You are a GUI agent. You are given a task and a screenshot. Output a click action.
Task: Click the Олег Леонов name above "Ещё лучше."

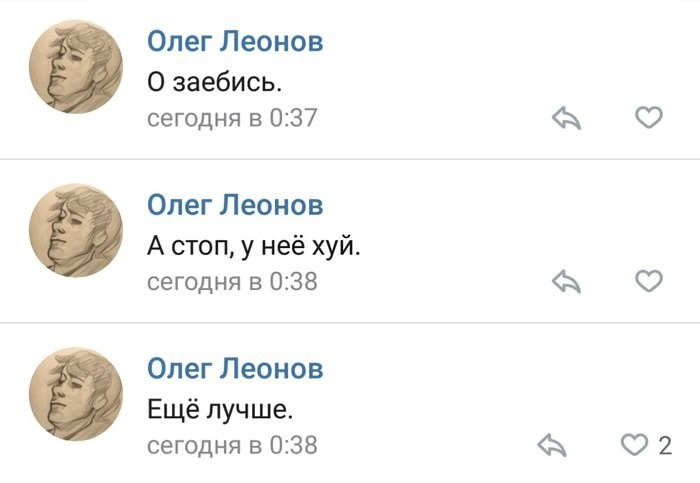(x=235, y=368)
